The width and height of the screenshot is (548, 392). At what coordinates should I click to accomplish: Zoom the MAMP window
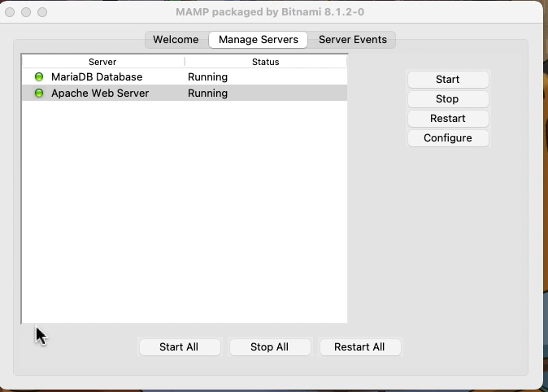42,12
